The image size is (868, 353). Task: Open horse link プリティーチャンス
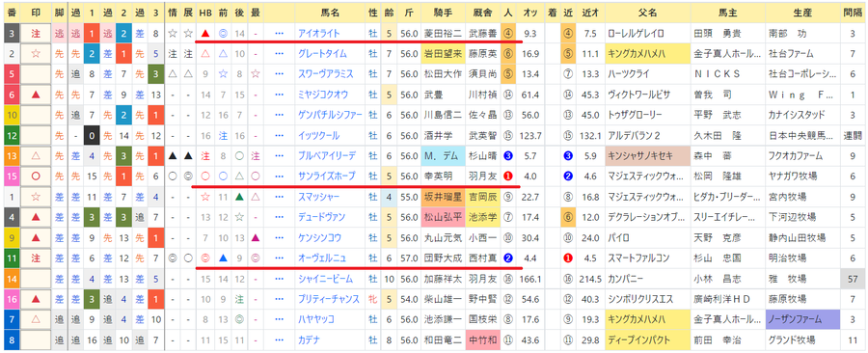point(329,299)
